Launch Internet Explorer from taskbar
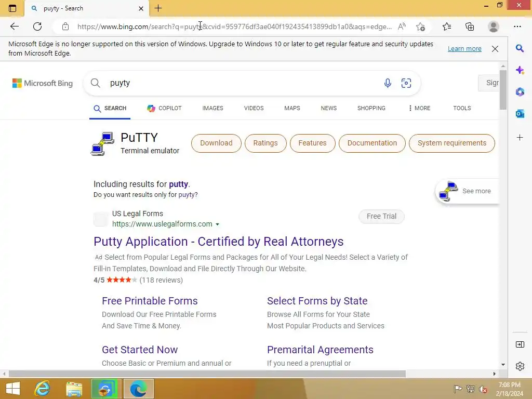Image resolution: width=532 pixels, height=399 pixels. point(43,389)
